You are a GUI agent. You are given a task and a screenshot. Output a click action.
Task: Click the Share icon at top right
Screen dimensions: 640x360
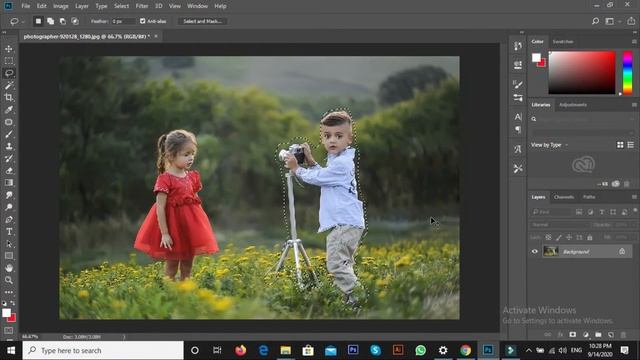(x=631, y=21)
